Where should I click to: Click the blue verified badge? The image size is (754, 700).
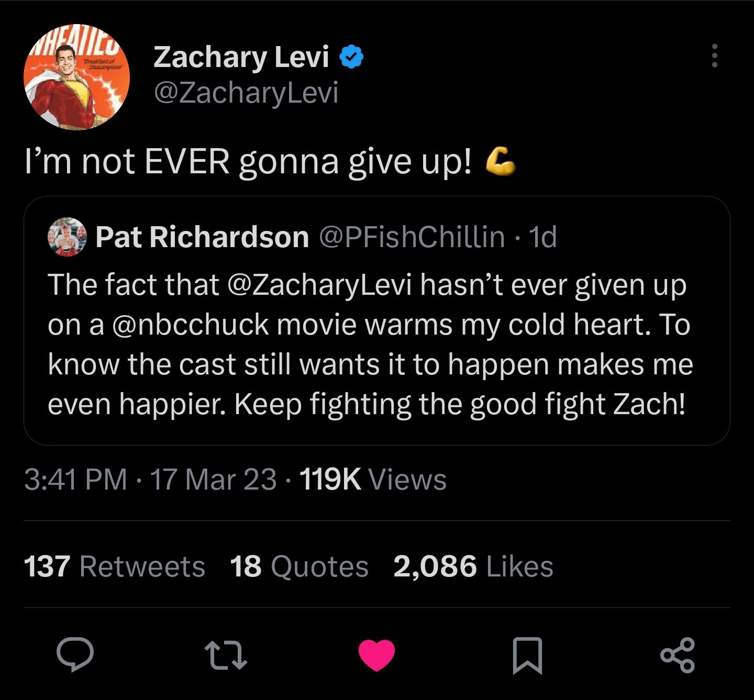pyautogui.click(x=352, y=57)
